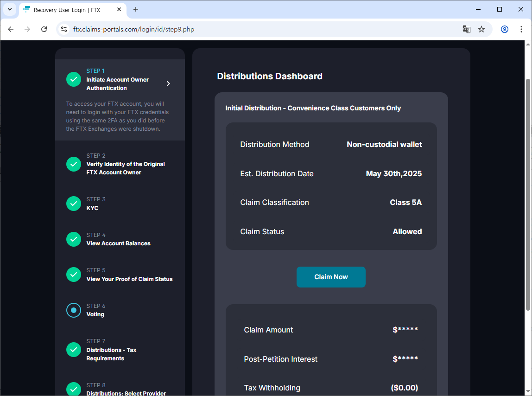Click the Post-Petition Interest masked value
This screenshot has height=396, width=532.
[x=405, y=359]
